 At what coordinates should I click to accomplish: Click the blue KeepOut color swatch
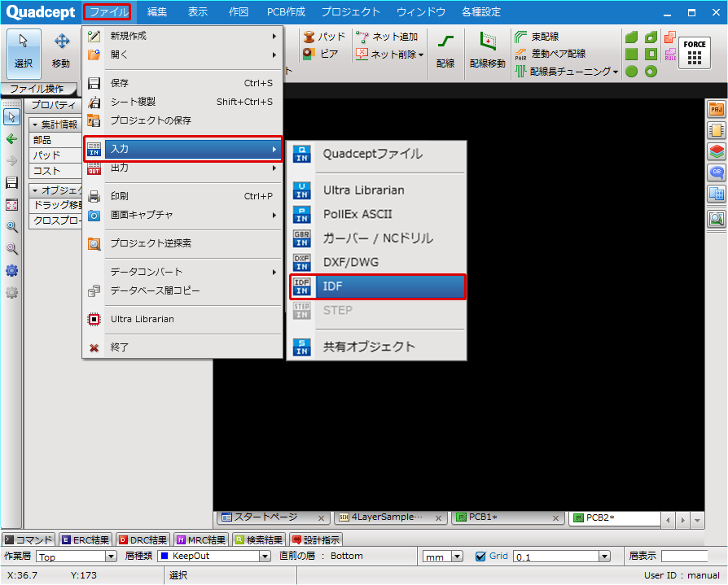164,556
